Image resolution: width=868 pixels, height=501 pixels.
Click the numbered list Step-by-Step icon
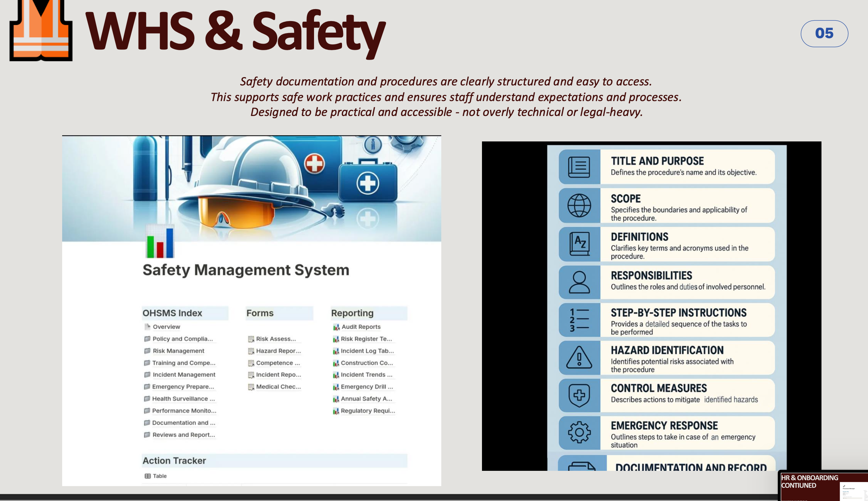[579, 320]
